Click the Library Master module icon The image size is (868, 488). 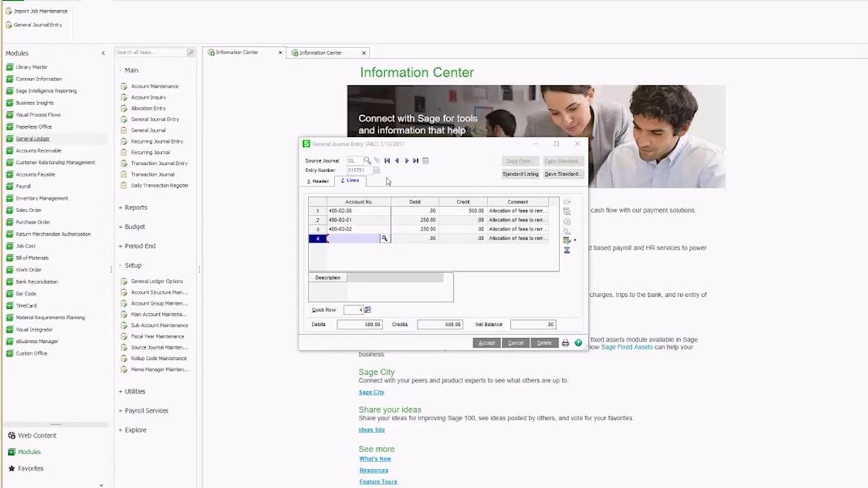[9, 67]
